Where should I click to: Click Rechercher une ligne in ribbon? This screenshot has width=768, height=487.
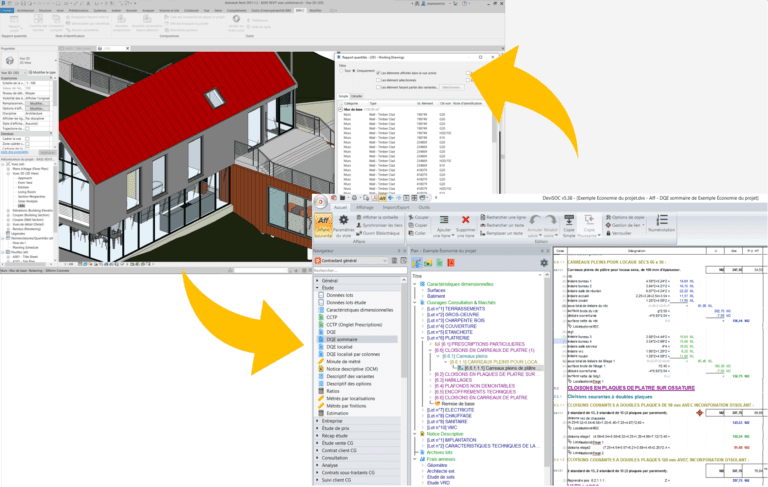[x=503, y=217]
